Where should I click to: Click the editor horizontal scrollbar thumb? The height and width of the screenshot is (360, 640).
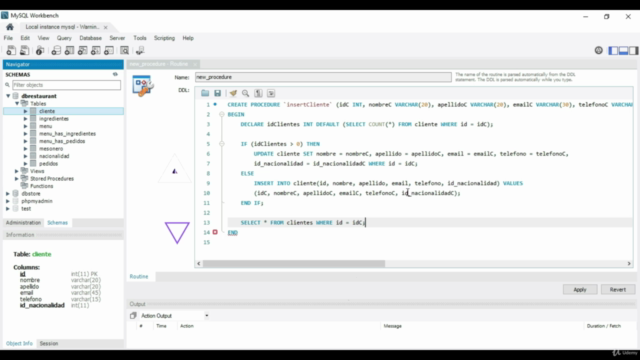coord(293,264)
